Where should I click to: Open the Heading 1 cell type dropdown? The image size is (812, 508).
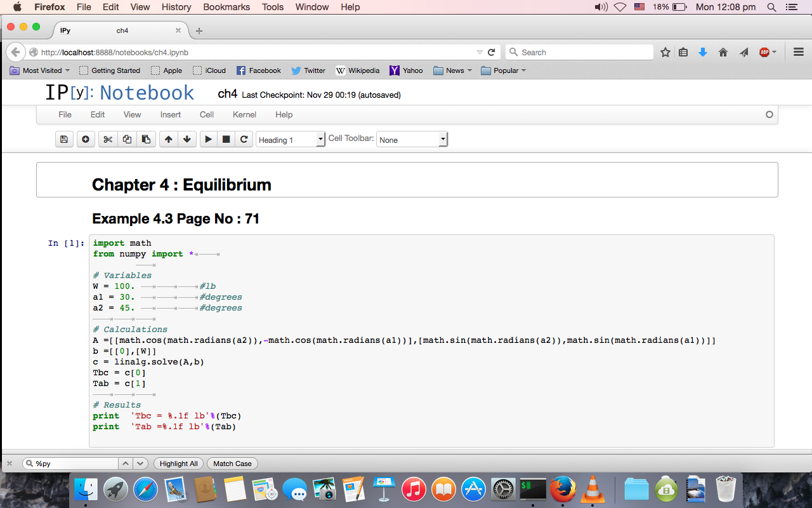click(x=291, y=140)
